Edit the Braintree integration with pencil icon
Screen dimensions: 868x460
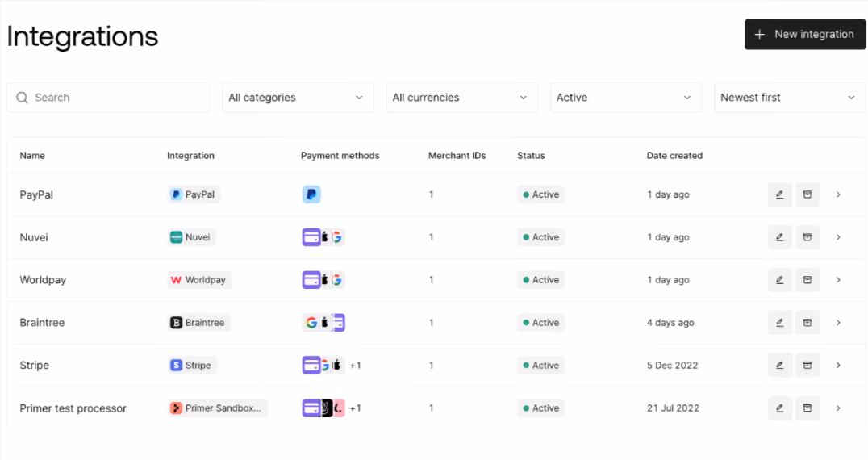[779, 322]
